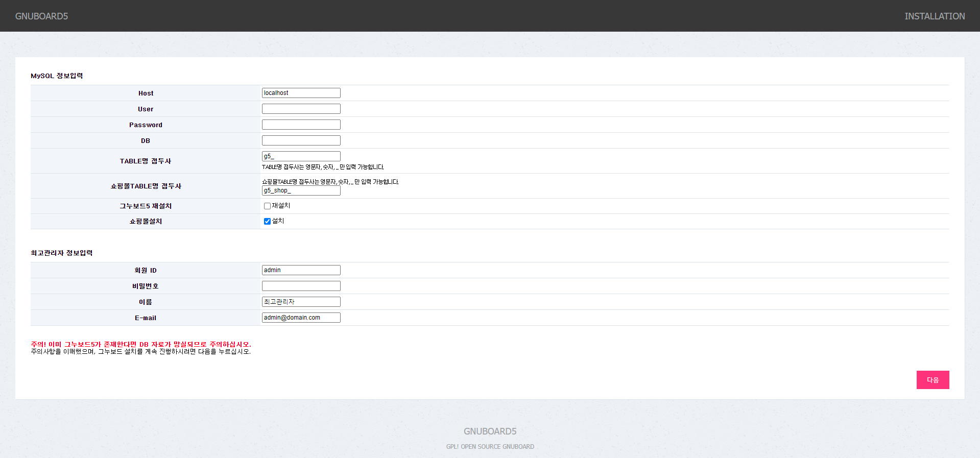Click the MySQL 정보입력 section heading
The image size is (980, 458).
pos(57,76)
